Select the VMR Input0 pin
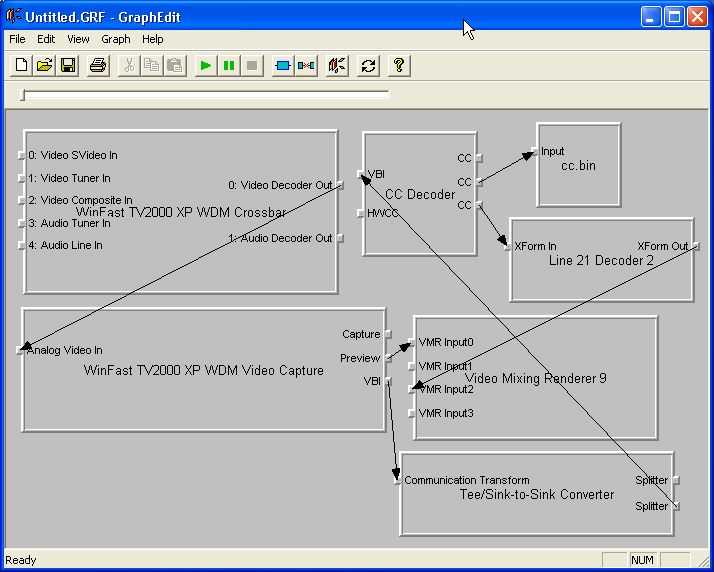This screenshot has height=572, width=714. click(411, 342)
